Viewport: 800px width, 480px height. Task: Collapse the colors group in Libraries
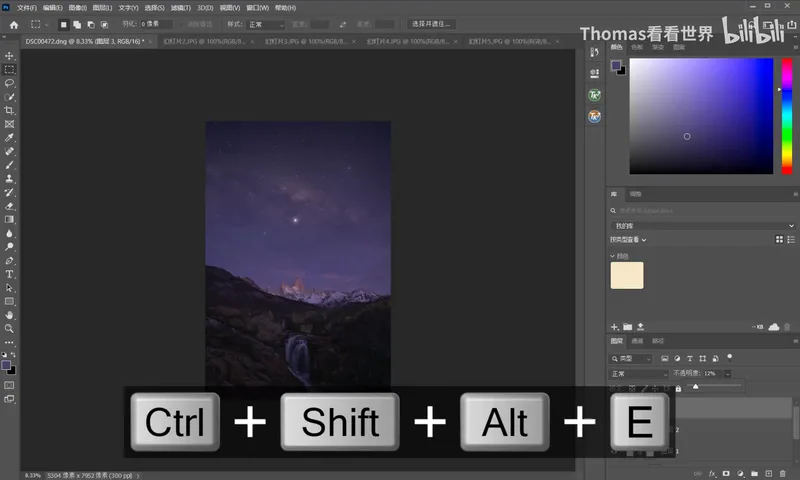coord(612,256)
